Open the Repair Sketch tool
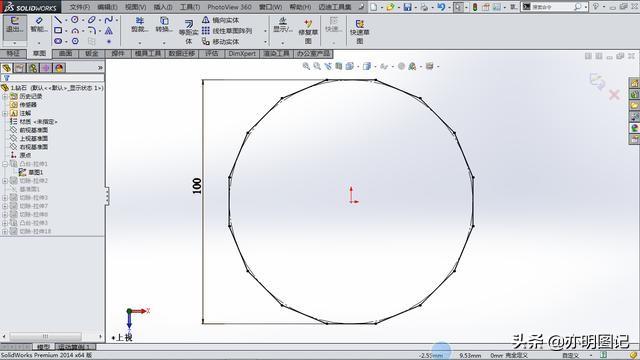This screenshot has width=640, height=360. click(308, 31)
